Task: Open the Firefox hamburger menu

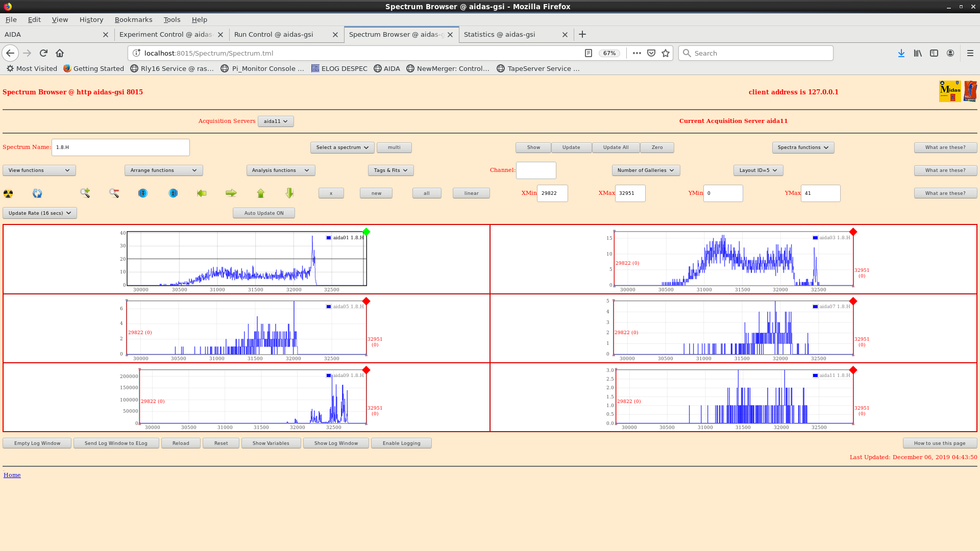Action: point(970,53)
